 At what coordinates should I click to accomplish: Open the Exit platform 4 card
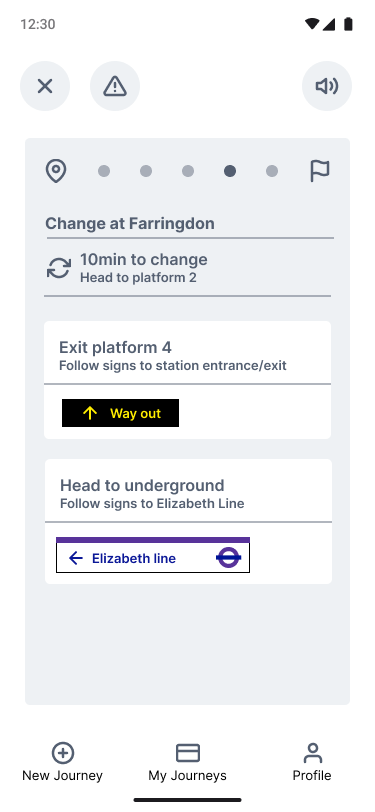pos(188,380)
